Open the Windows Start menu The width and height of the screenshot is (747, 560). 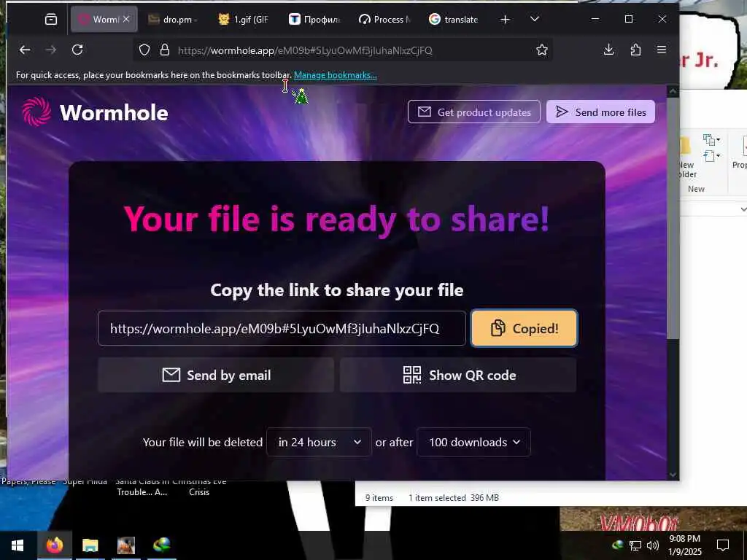(x=18, y=545)
